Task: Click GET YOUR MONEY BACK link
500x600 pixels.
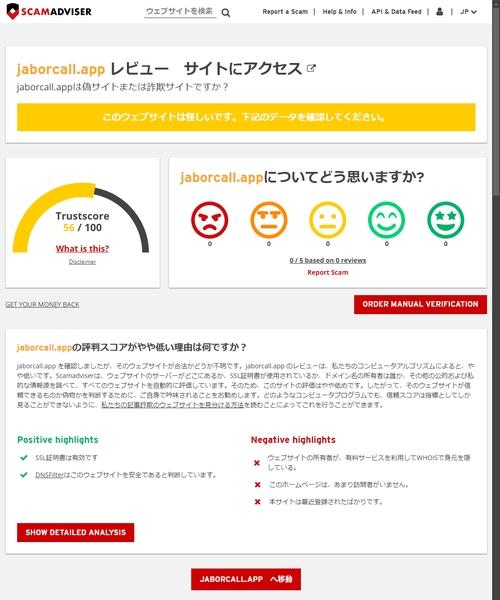Action: tap(42, 305)
